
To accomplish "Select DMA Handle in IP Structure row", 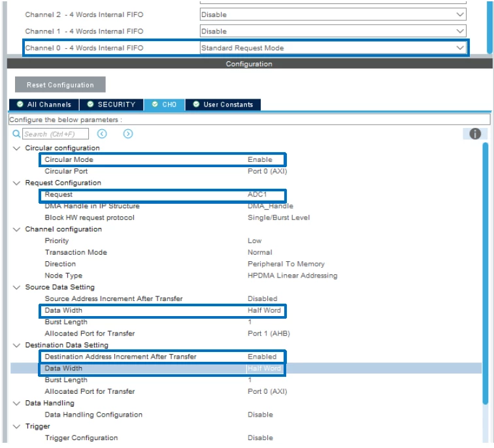I will coord(92,206).
